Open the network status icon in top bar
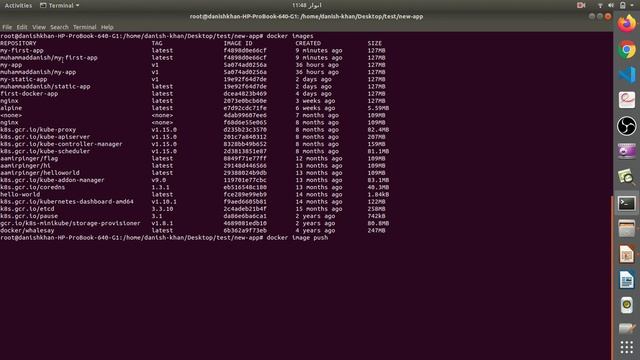640x360 pixels. pyautogui.click(x=600, y=5)
